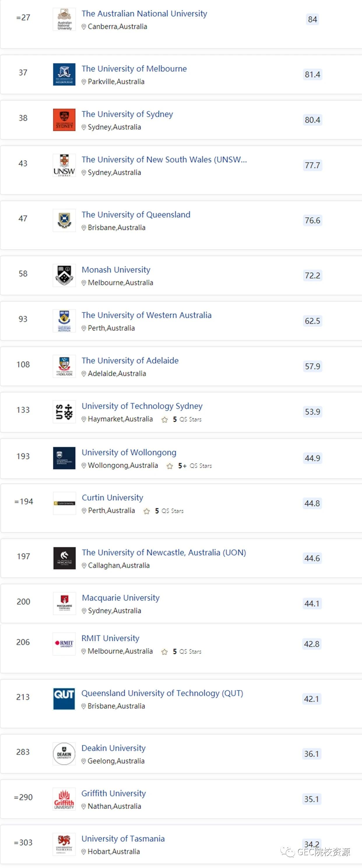Click University of Wollongong 5+ QS Stars badge

point(189,466)
